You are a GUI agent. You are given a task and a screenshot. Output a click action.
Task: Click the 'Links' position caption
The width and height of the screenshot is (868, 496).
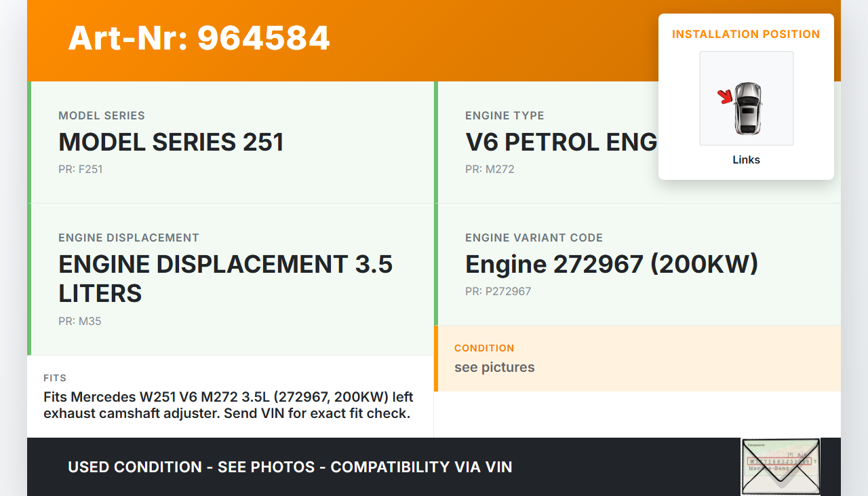(x=746, y=160)
